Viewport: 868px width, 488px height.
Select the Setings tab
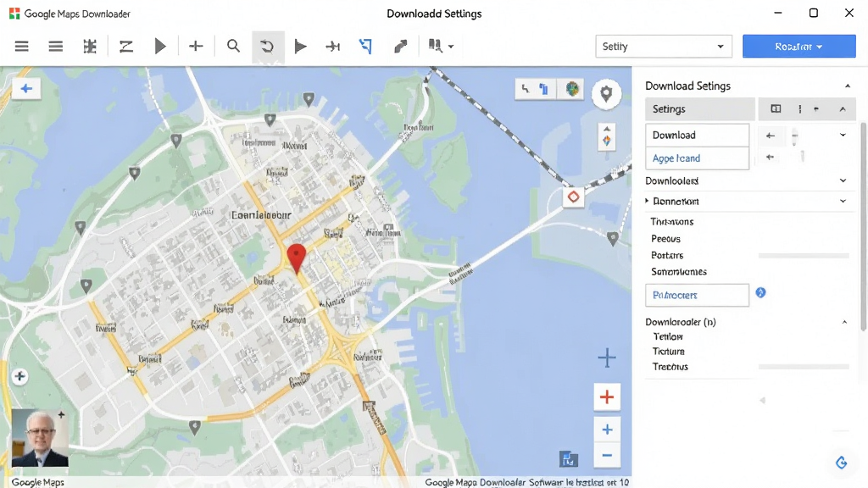point(699,109)
